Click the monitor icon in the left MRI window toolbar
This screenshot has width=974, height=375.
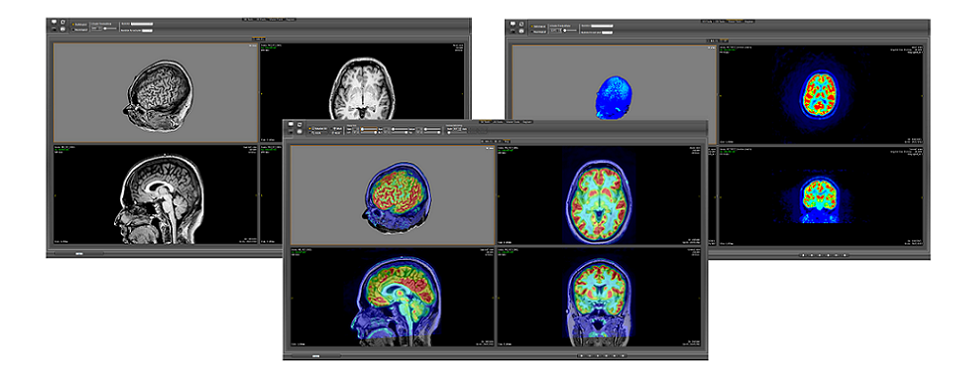54,22
